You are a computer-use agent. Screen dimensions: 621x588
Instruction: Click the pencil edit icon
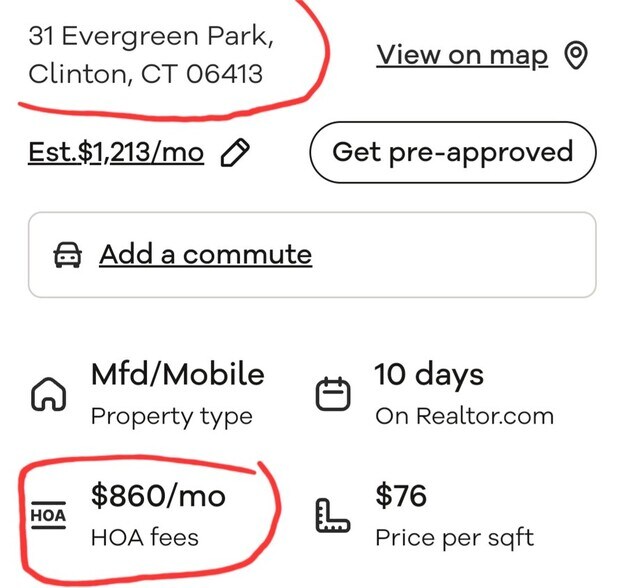pos(235,153)
